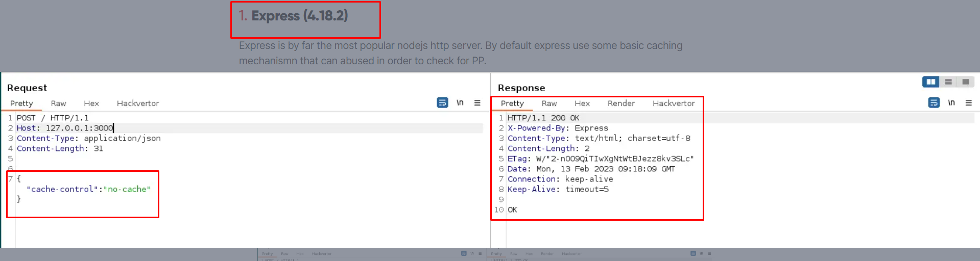Toggle show non-printable characters in Request panel
Viewport: 980px width, 261px height.
[x=460, y=102]
